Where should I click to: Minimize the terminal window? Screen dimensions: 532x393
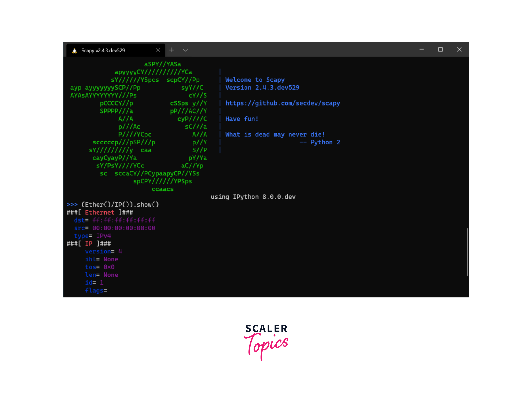pos(421,49)
